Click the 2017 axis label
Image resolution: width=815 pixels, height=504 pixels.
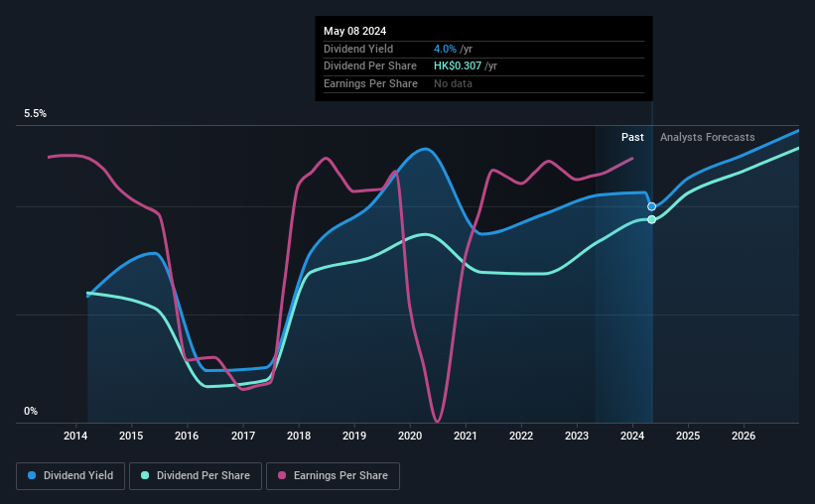(x=243, y=436)
